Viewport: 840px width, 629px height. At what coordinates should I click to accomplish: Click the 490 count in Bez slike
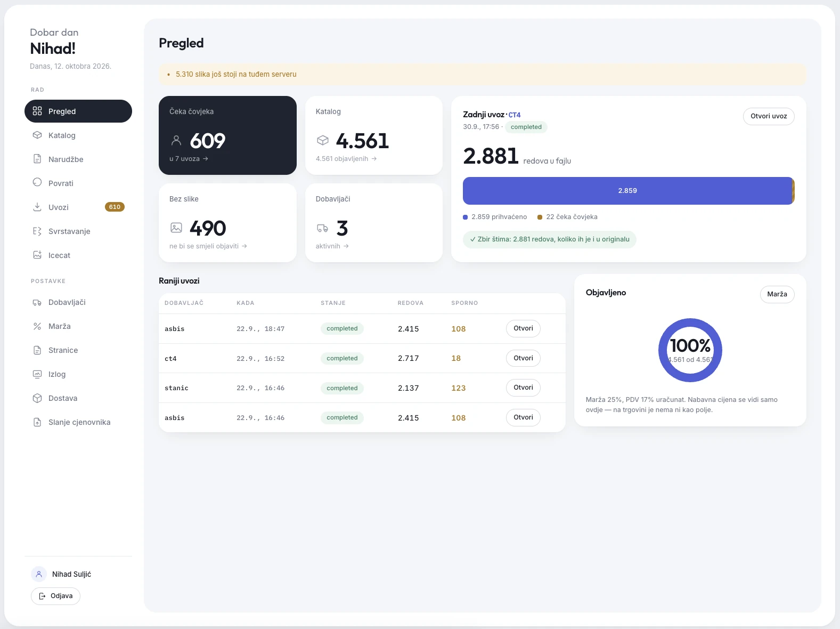click(208, 228)
